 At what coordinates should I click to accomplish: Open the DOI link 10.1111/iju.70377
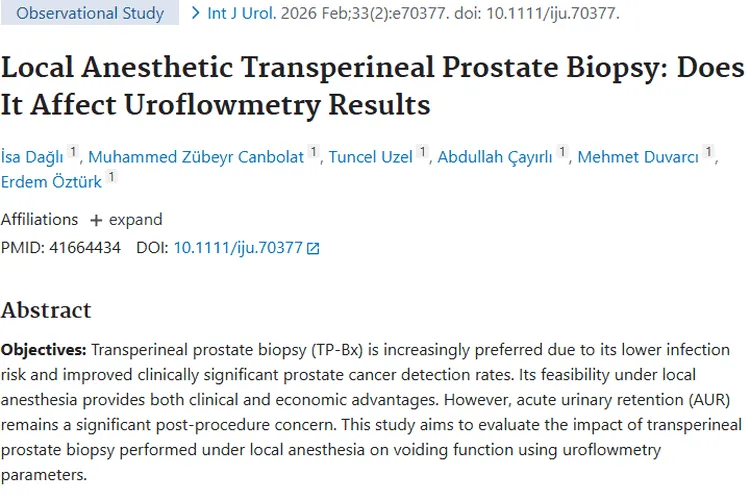click(x=238, y=249)
